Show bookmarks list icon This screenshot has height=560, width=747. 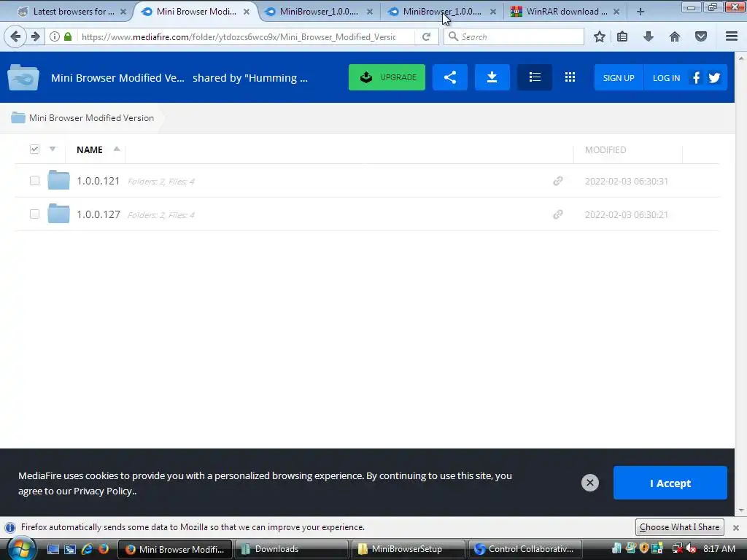tap(622, 36)
